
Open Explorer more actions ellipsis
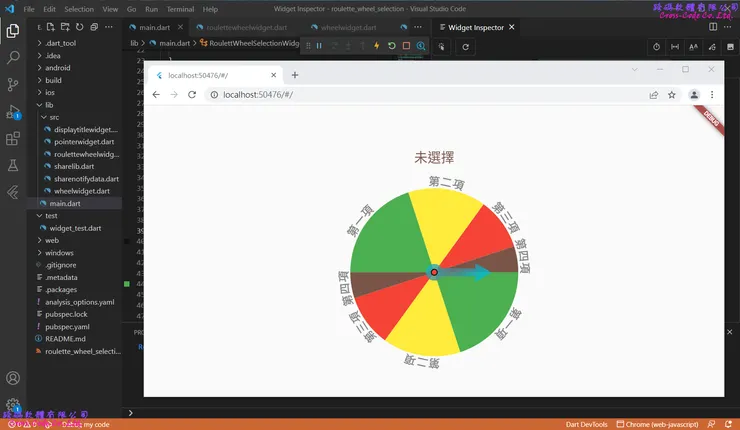(109, 27)
